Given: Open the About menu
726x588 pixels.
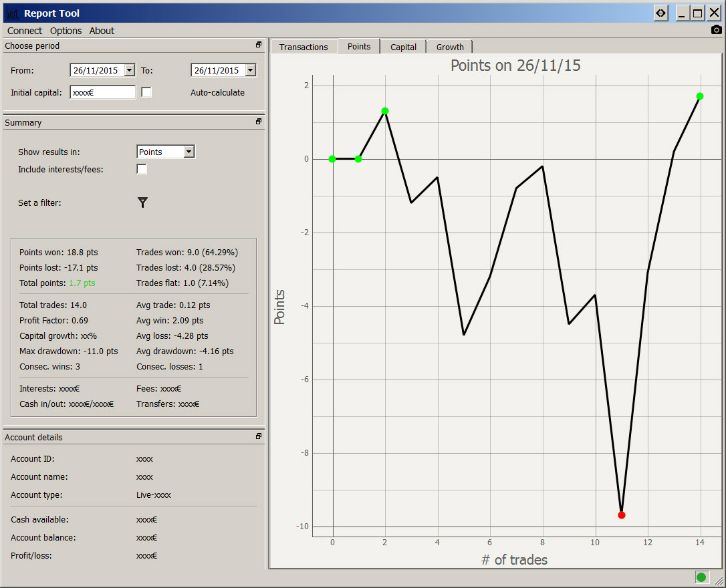Looking at the screenshot, I should coord(102,31).
